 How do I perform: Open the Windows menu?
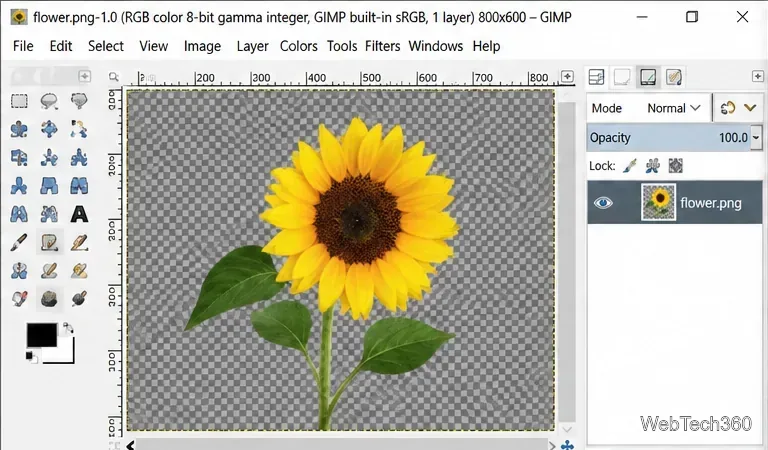[436, 46]
